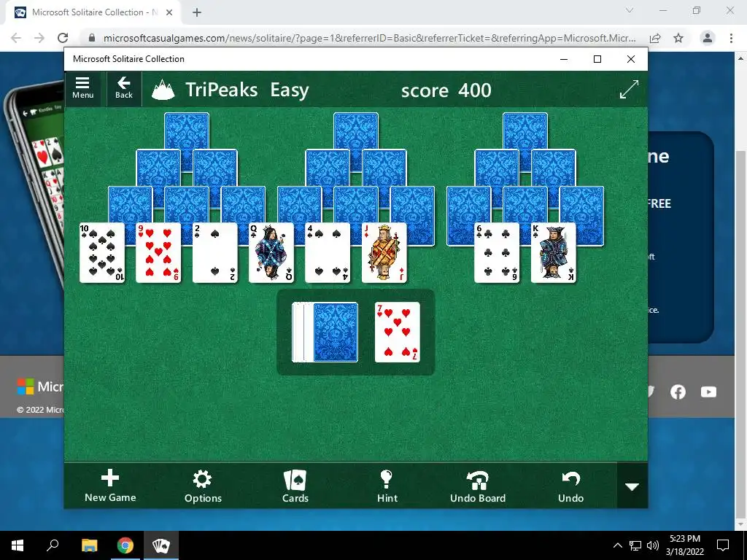Open network status tray icon
This screenshot has height=560, width=747.
coord(635,545)
